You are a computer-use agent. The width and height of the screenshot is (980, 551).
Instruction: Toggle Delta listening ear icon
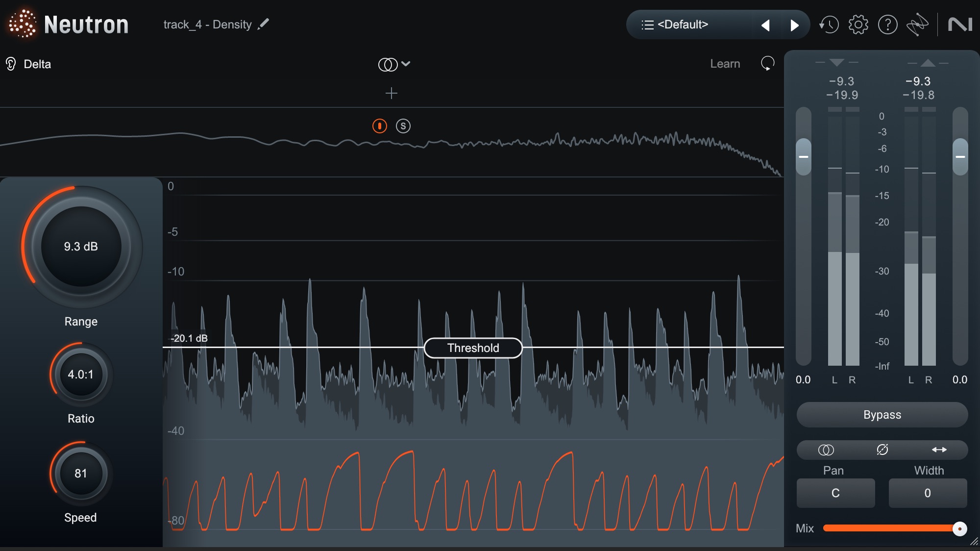(x=11, y=64)
